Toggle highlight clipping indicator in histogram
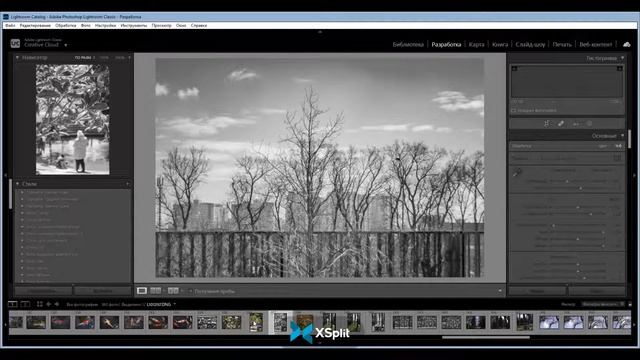The height and width of the screenshot is (360, 640). [620, 69]
